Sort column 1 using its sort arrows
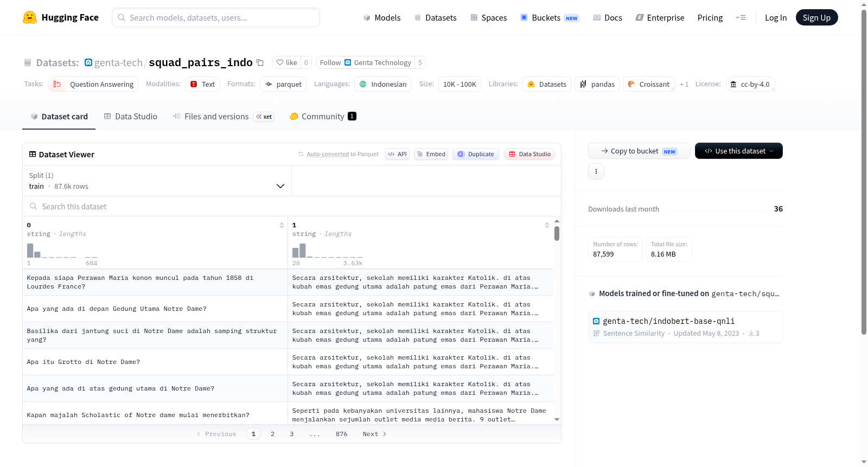 click(x=547, y=225)
